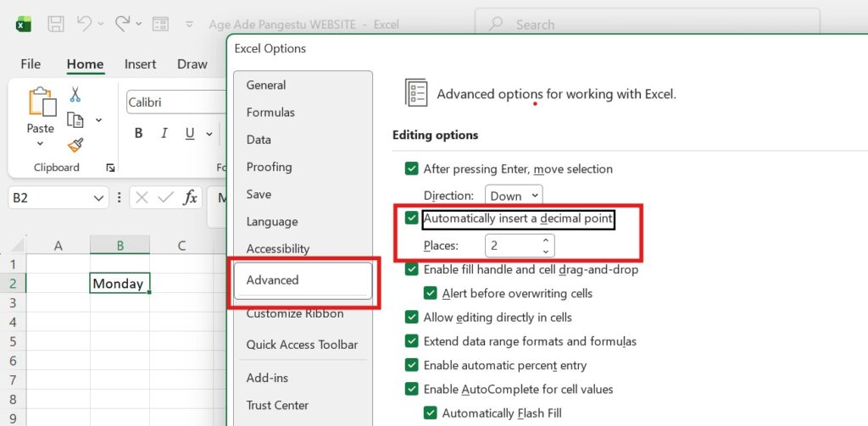Click the Redo arrow icon
Viewport: 868px width, 426px height.
pos(122,23)
